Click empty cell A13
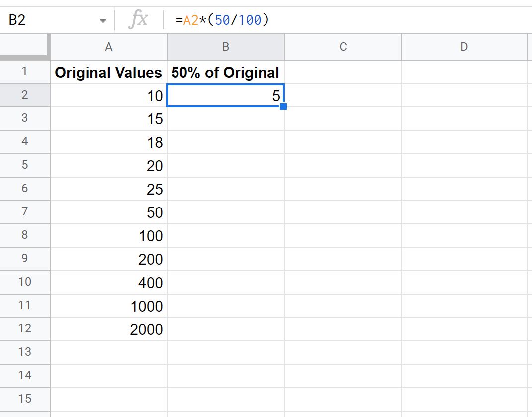Image resolution: width=532 pixels, height=417 pixels. click(108, 353)
